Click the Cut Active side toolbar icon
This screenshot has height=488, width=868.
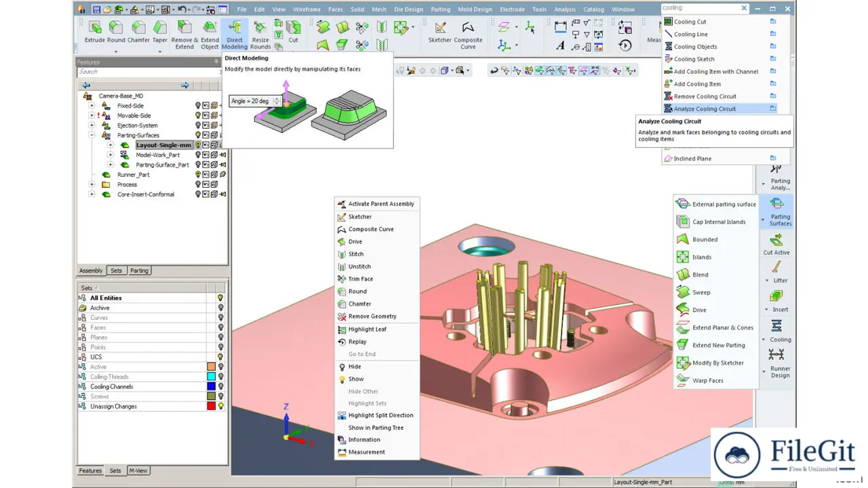point(776,245)
